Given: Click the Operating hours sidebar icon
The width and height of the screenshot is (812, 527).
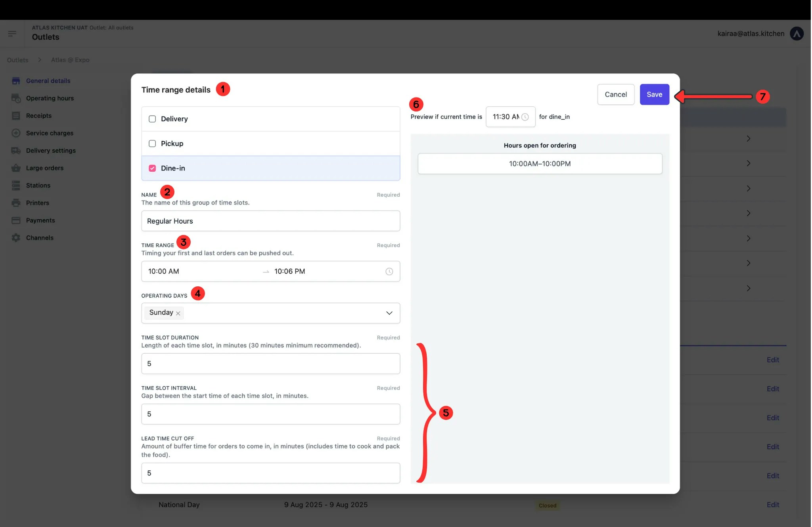Looking at the screenshot, I should tap(16, 98).
